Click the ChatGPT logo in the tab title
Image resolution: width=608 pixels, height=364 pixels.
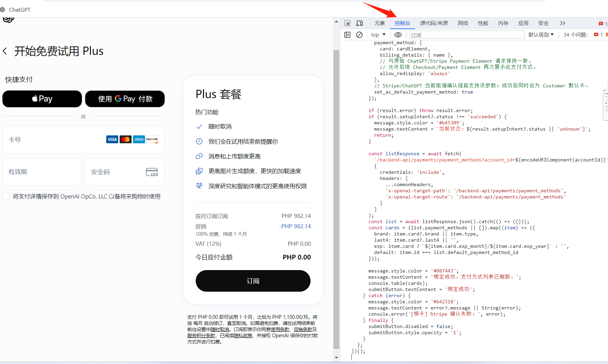point(3,10)
